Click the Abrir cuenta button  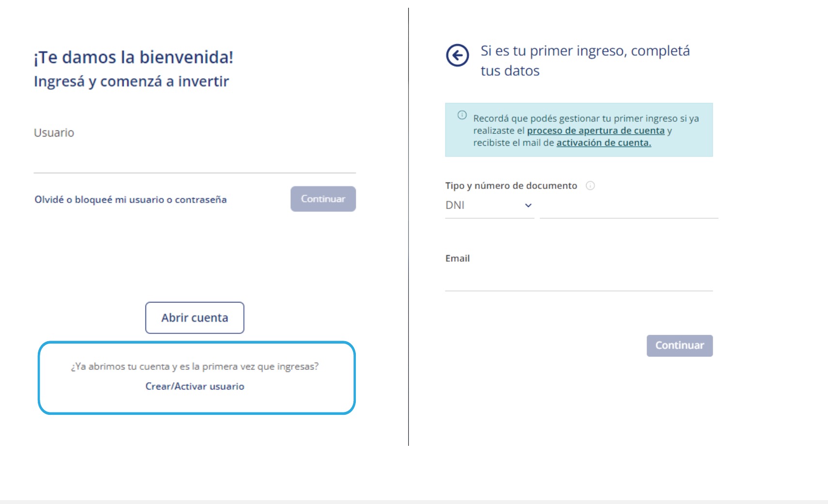194,318
